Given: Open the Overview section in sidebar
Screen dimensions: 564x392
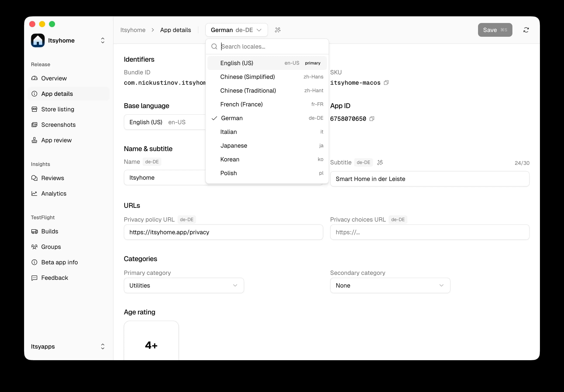Looking at the screenshot, I should [x=54, y=78].
